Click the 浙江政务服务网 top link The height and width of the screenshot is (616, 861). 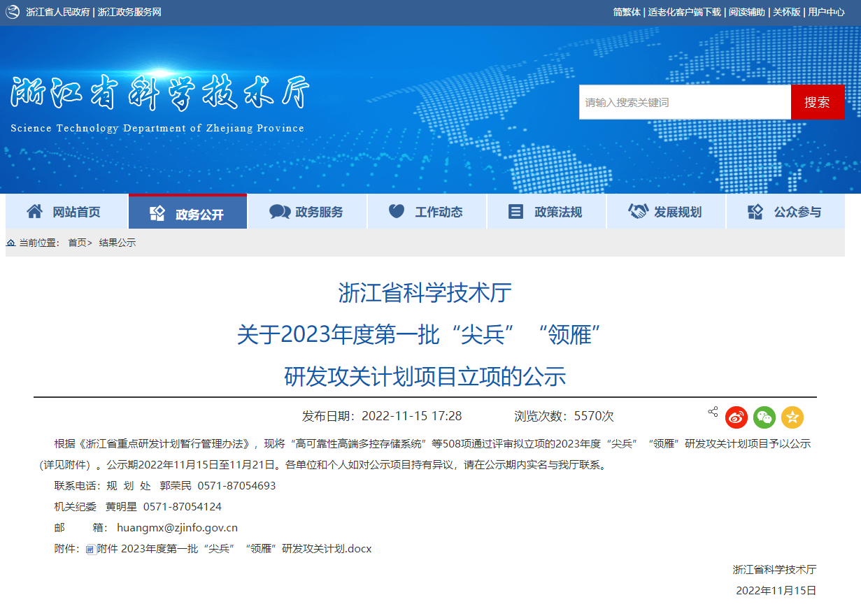pyautogui.click(x=129, y=12)
